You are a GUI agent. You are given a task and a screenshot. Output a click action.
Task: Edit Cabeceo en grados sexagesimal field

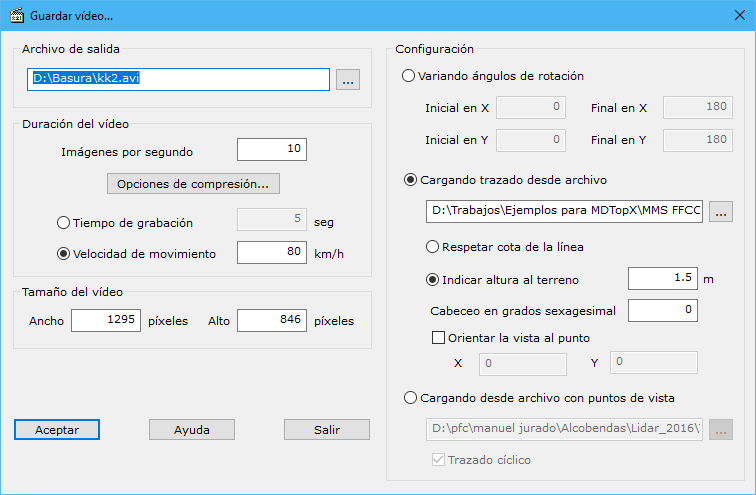click(663, 310)
